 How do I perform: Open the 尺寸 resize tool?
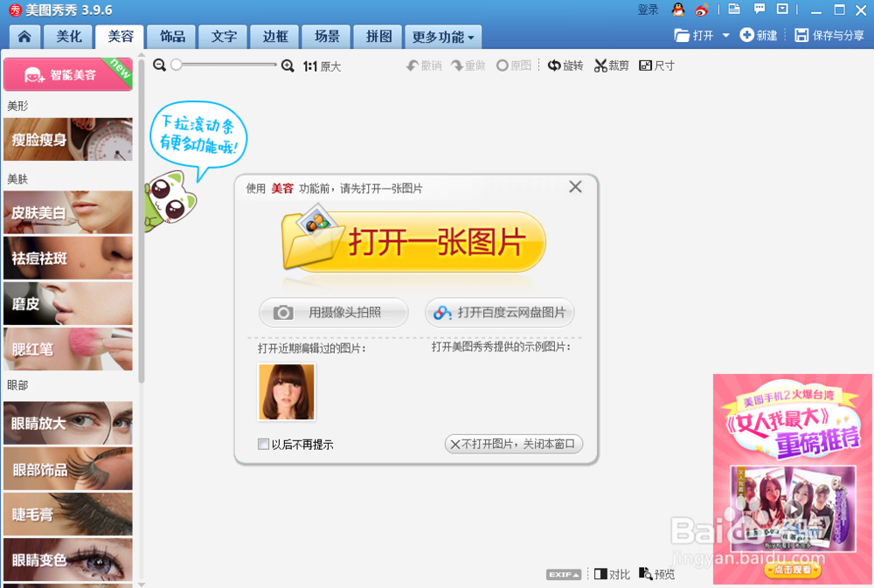(656, 66)
